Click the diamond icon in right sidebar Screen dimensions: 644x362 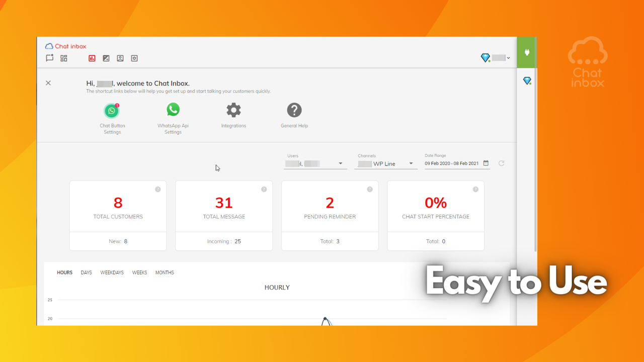click(527, 81)
